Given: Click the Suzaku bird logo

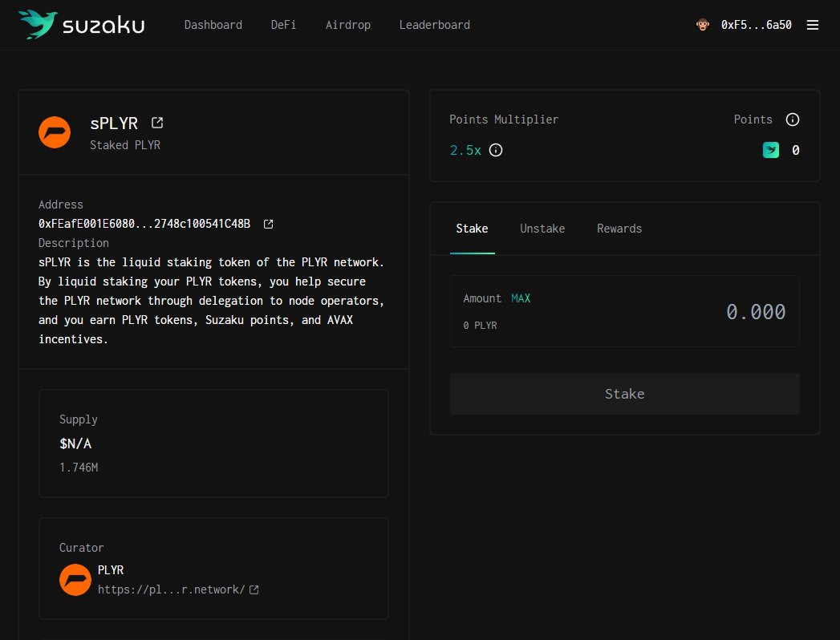Looking at the screenshot, I should [38, 24].
